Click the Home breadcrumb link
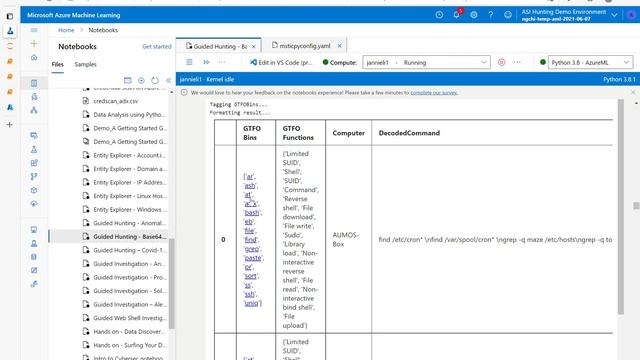This screenshot has height=360, width=640. pyautogui.click(x=66, y=30)
